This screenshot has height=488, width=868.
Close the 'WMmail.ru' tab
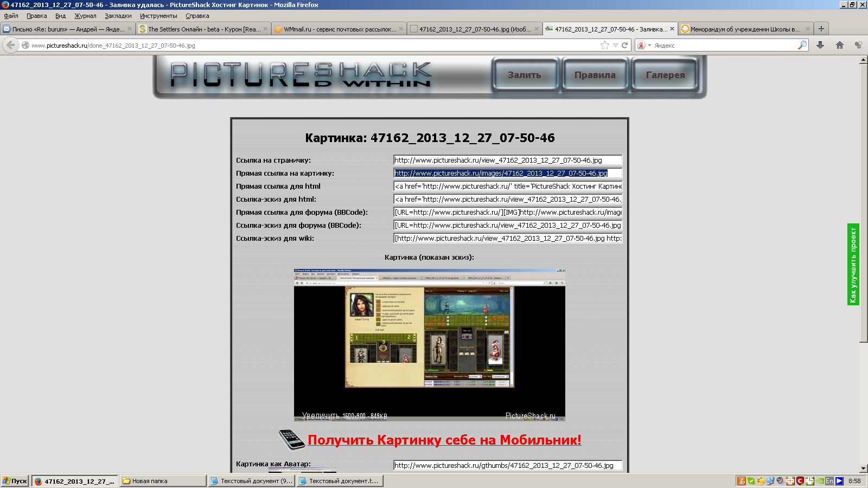click(401, 29)
